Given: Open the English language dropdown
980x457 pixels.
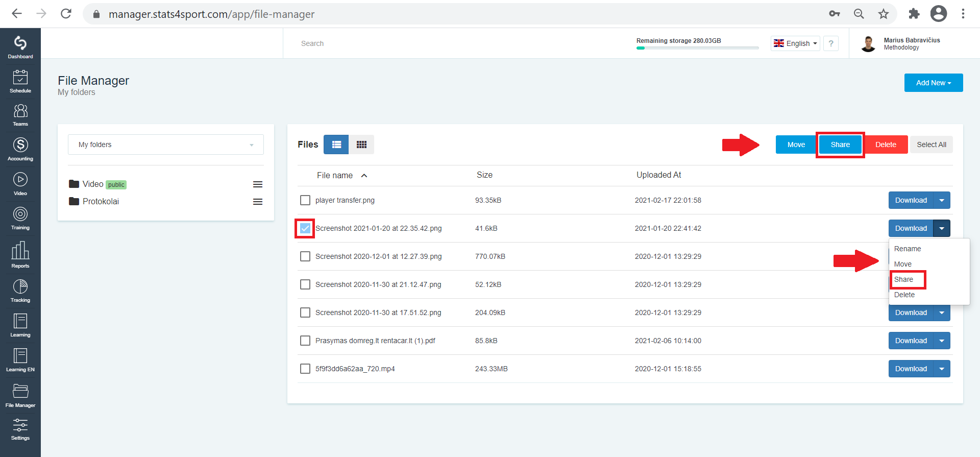Looking at the screenshot, I should tap(795, 43).
